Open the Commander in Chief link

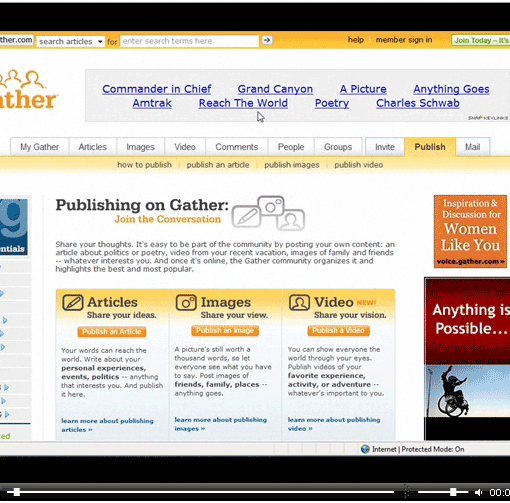[x=157, y=89]
